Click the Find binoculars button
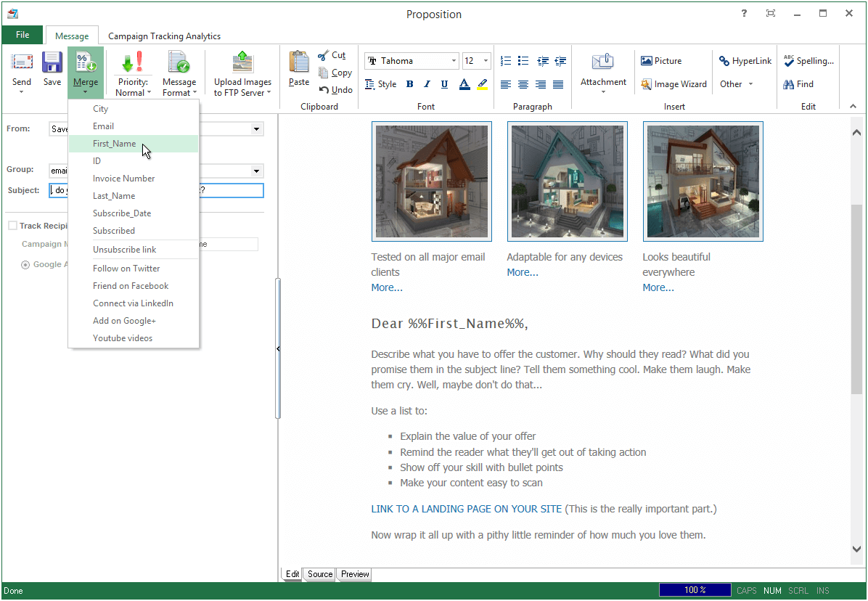This screenshot has height=601, width=868. click(x=798, y=84)
